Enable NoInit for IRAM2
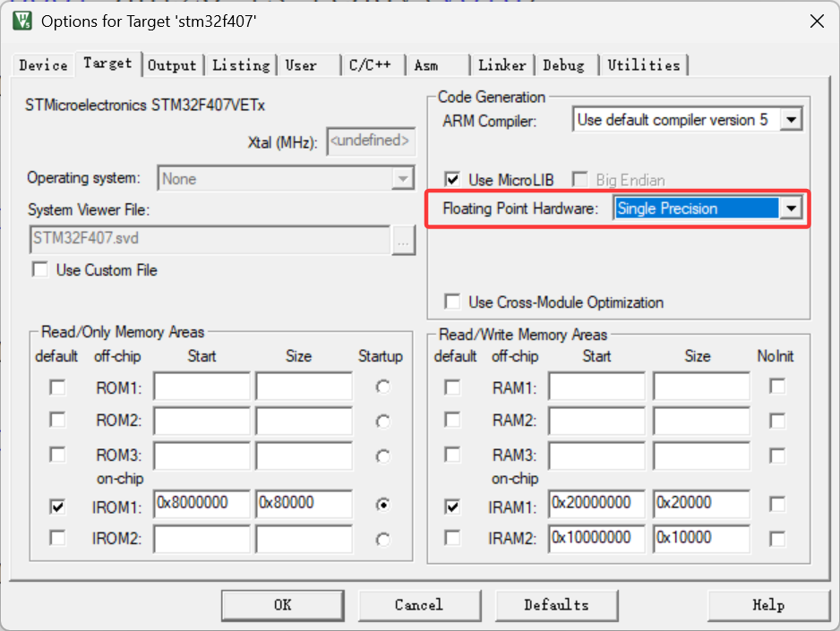840x631 pixels. coord(777,539)
